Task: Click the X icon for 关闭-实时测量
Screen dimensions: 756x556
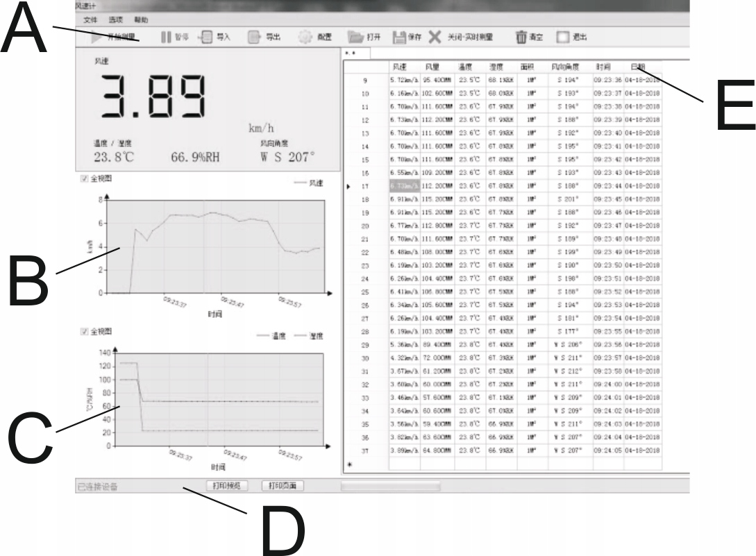Action: 435,37
